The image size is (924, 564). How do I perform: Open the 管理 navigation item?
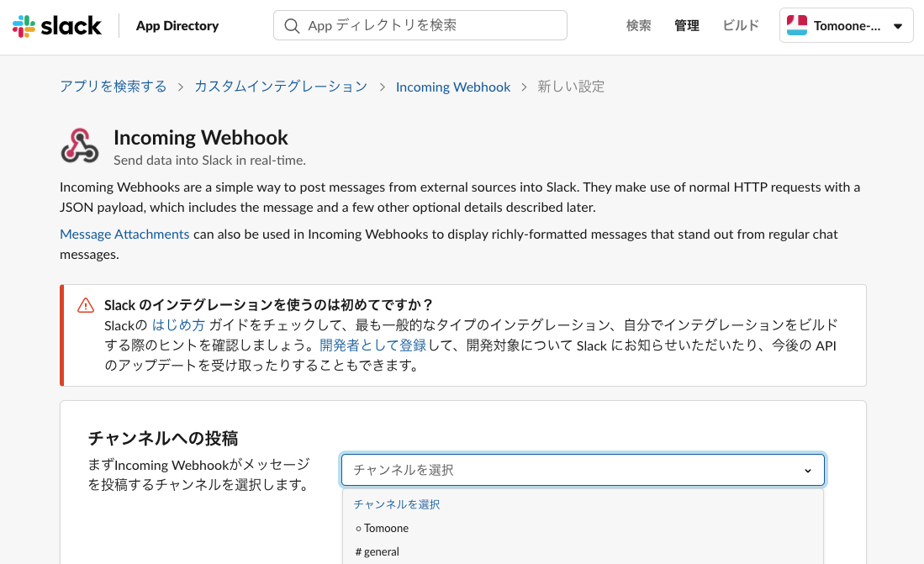coord(687,25)
